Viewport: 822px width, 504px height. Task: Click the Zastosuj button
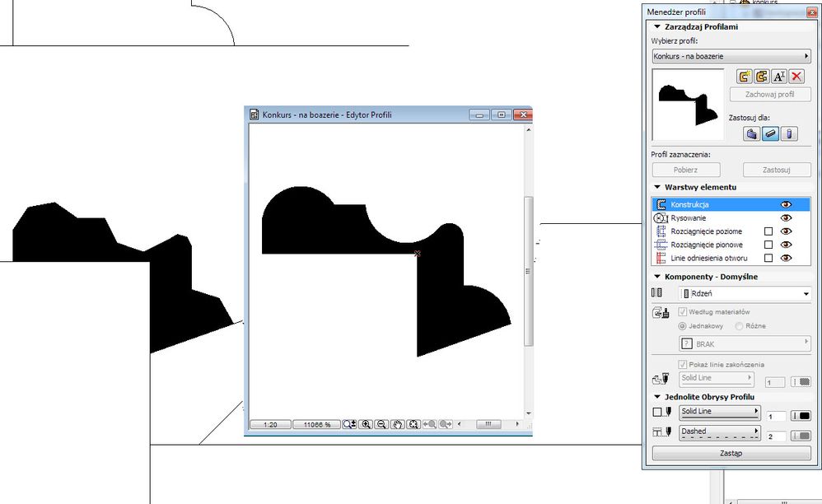pyautogui.click(x=777, y=170)
